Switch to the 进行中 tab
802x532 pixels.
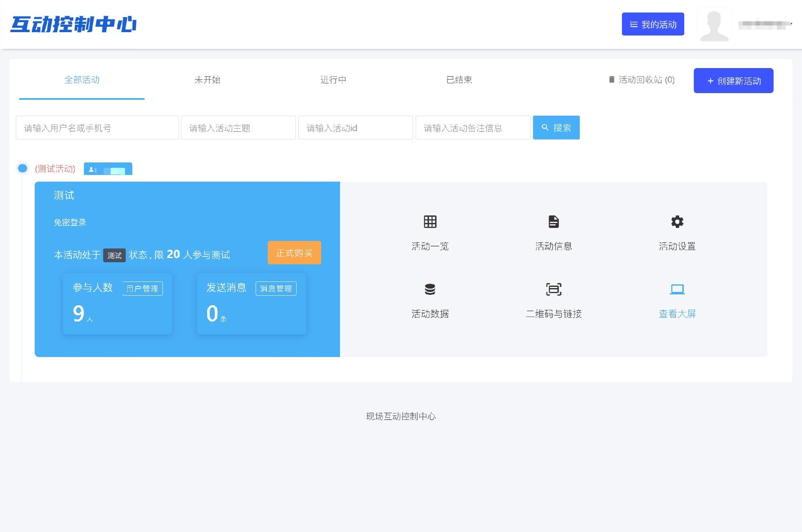tap(333, 80)
